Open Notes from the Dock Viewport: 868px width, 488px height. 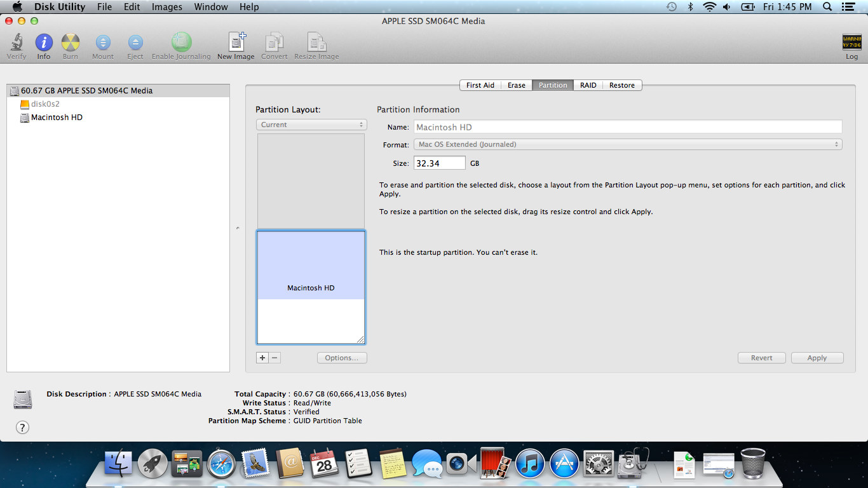pos(393,464)
